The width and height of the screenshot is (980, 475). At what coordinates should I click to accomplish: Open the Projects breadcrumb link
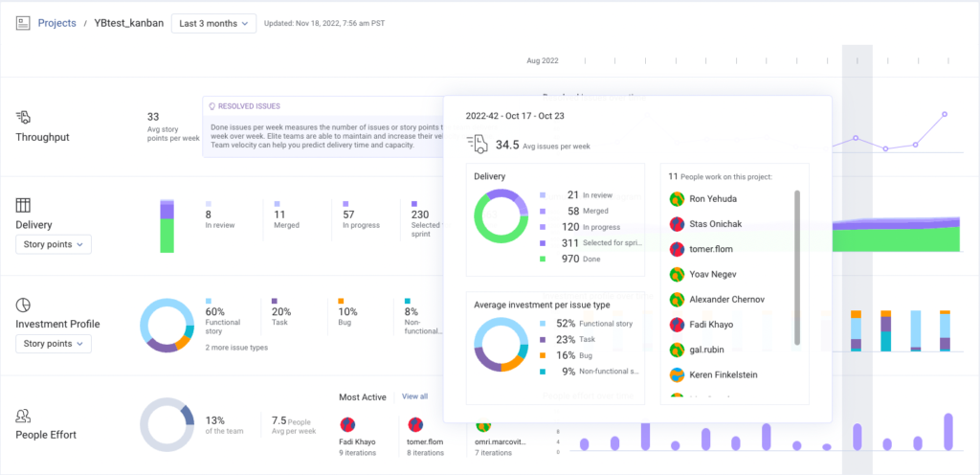tap(56, 23)
